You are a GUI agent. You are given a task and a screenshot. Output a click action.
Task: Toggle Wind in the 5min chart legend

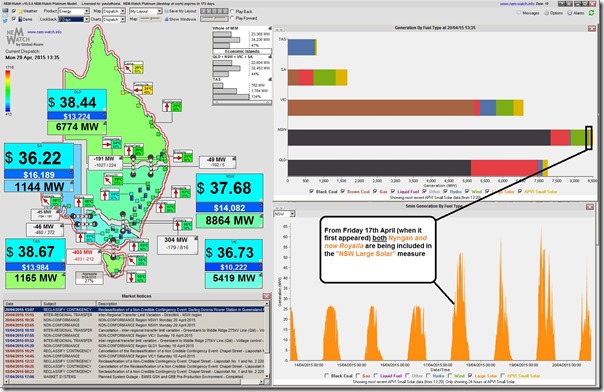pyautogui.click(x=449, y=375)
